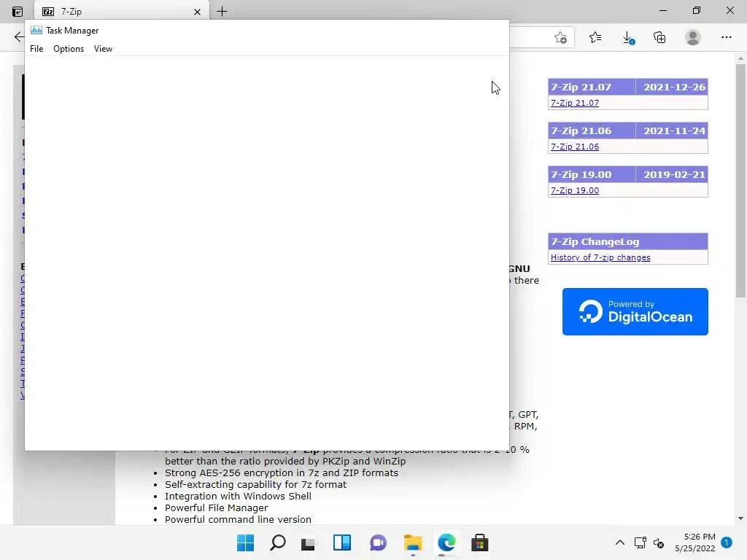Viewport: 747px width, 560px height.
Task: Open the Downloads icon in Edge
Action: click(628, 38)
